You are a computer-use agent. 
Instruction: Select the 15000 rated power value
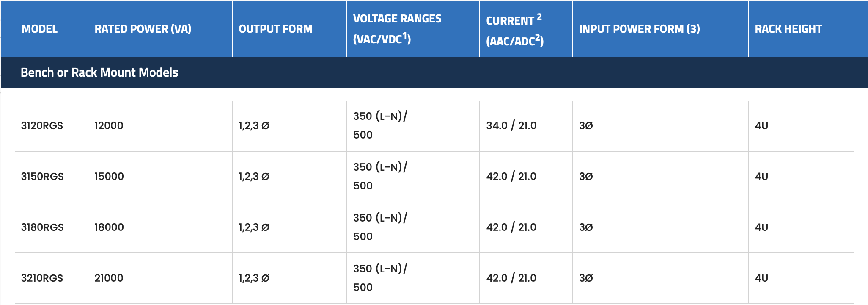tap(109, 176)
